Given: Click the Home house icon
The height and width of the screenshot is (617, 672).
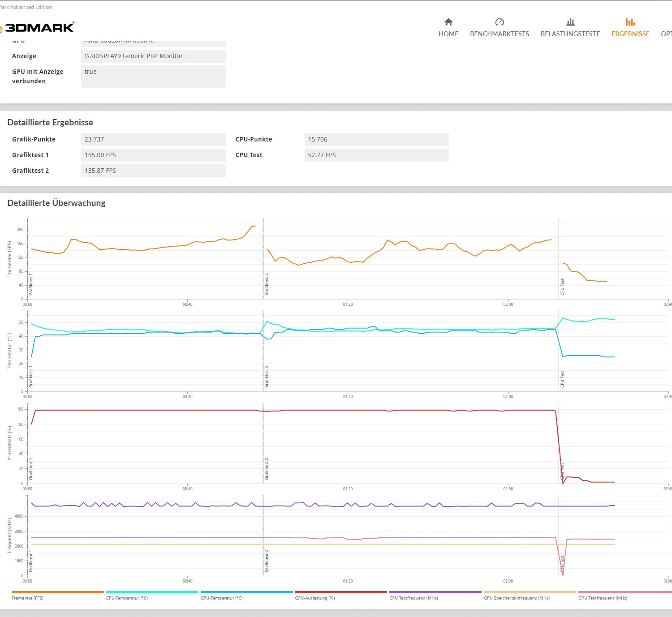Looking at the screenshot, I should point(448,22).
